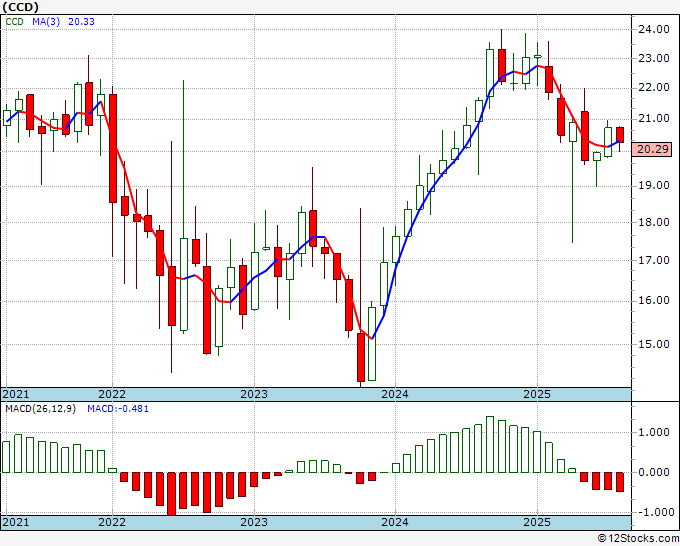Click the 21.00 price axis label
This screenshot has width=680, height=546.
[x=654, y=118]
